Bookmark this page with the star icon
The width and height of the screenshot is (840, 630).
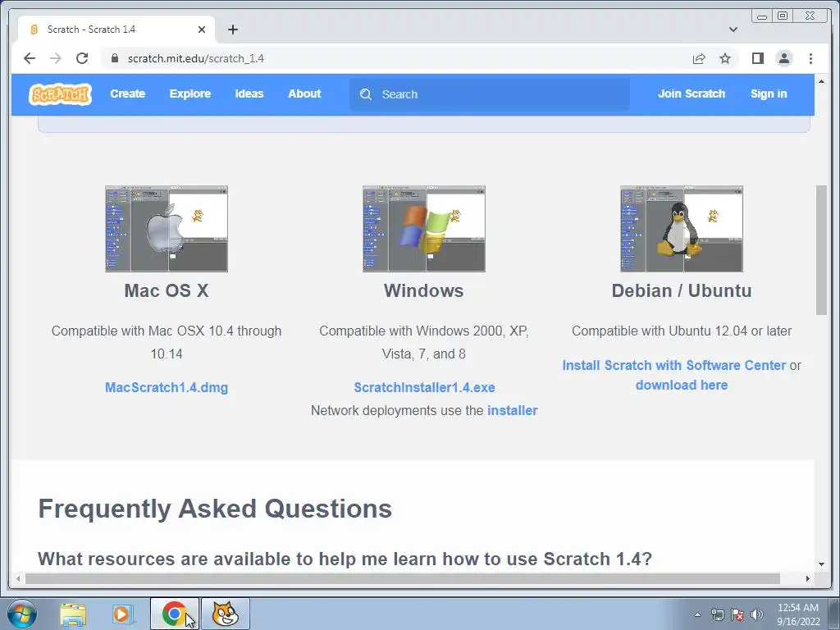click(725, 58)
